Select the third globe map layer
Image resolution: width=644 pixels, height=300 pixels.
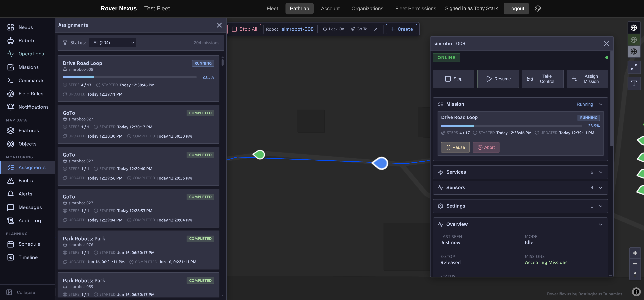click(634, 52)
